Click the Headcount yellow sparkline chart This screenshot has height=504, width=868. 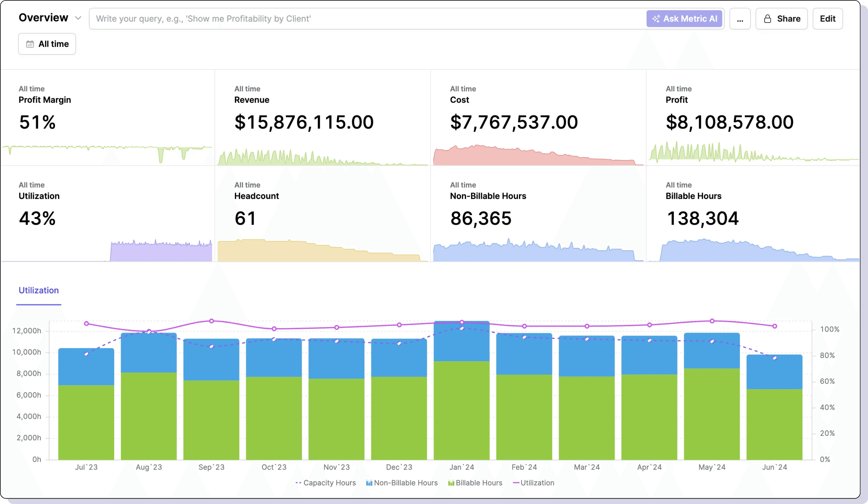click(323, 250)
